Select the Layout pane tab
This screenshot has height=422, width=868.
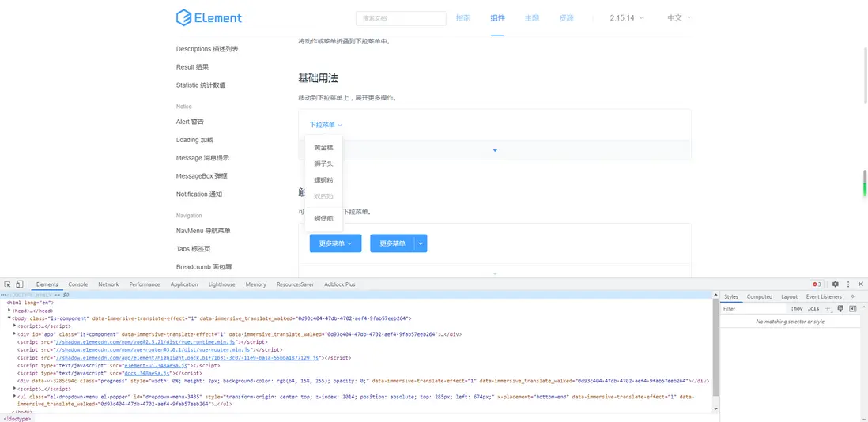pos(790,296)
